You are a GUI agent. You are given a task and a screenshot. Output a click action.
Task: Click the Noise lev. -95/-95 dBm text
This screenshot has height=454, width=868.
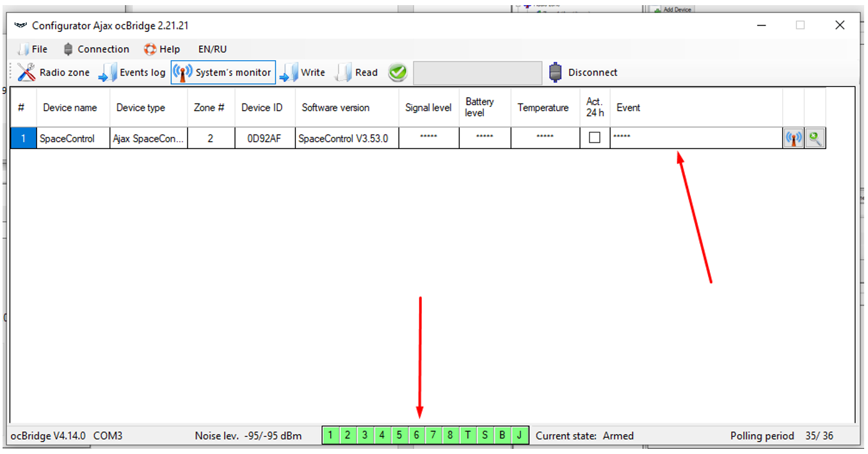(x=248, y=435)
